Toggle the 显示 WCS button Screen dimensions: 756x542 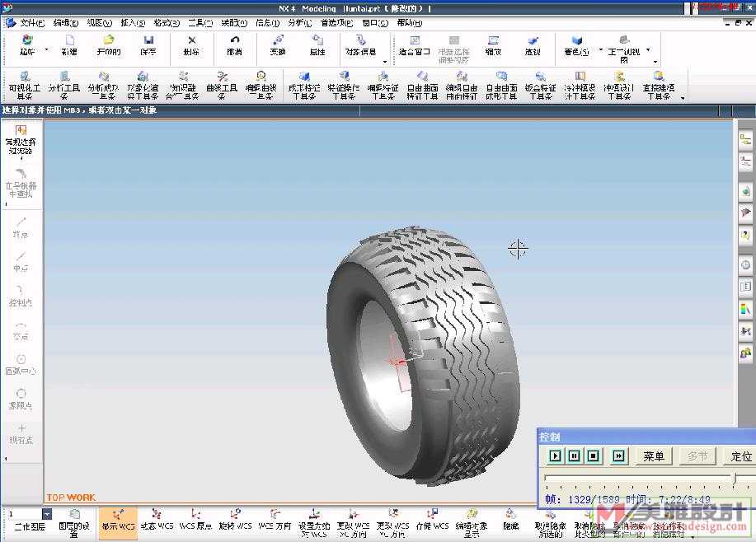pyautogui.click(x=117, y=520)
